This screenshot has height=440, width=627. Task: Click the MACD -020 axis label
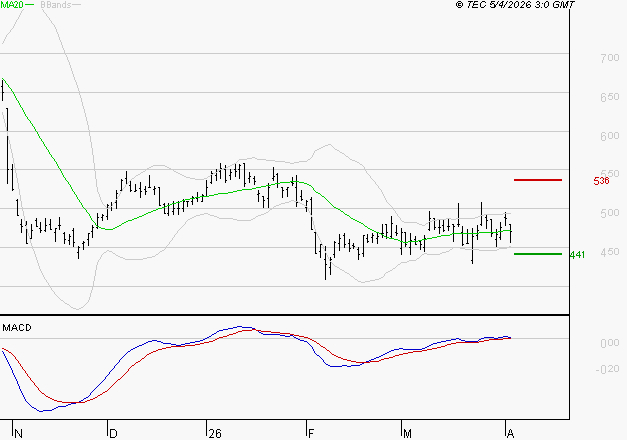(607, 369)
